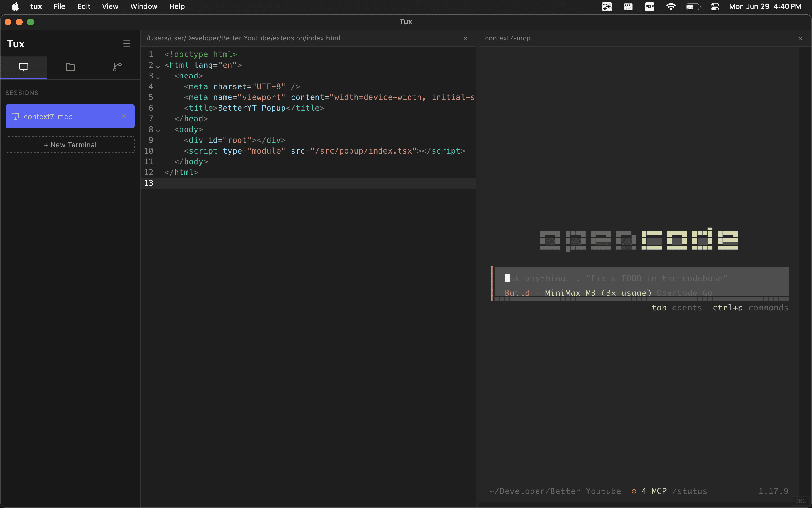Close the context7-mcp session in sidebar

click(124, 116)
